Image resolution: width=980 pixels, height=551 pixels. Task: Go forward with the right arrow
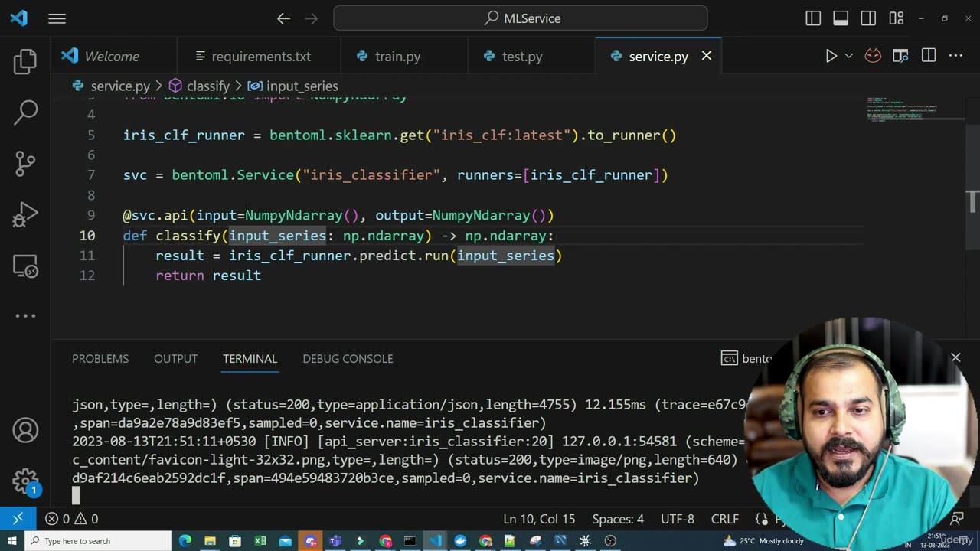tap(312, 18)
